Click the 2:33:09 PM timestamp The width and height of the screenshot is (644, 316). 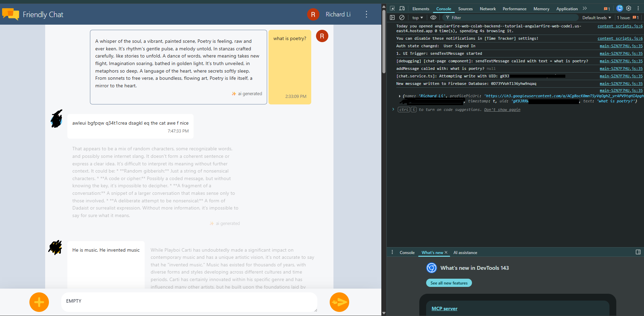tap(295, 97)
